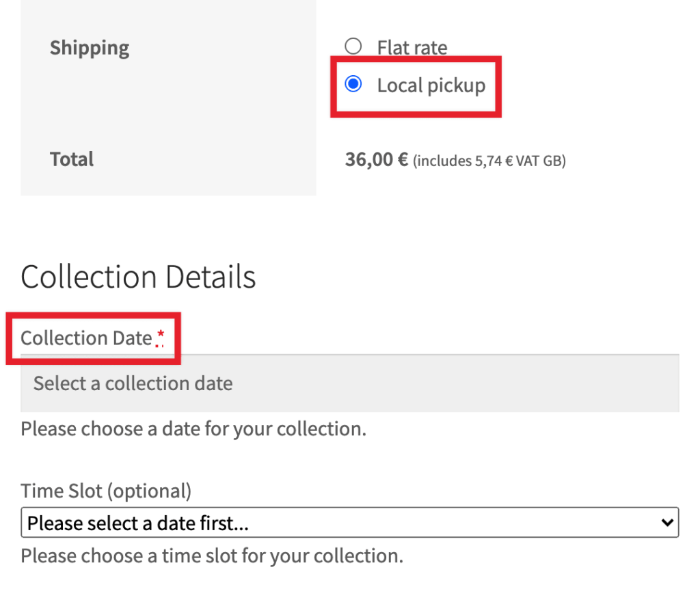This screenshot has width=700, height=591.
Task: Click the Local pickup label text
Action: coord(431,85)
